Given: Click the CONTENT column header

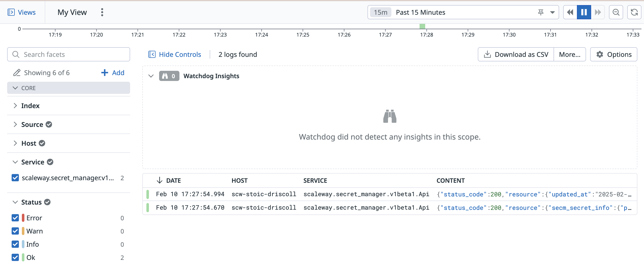Looking at the screenshot, I should (451, 180).
